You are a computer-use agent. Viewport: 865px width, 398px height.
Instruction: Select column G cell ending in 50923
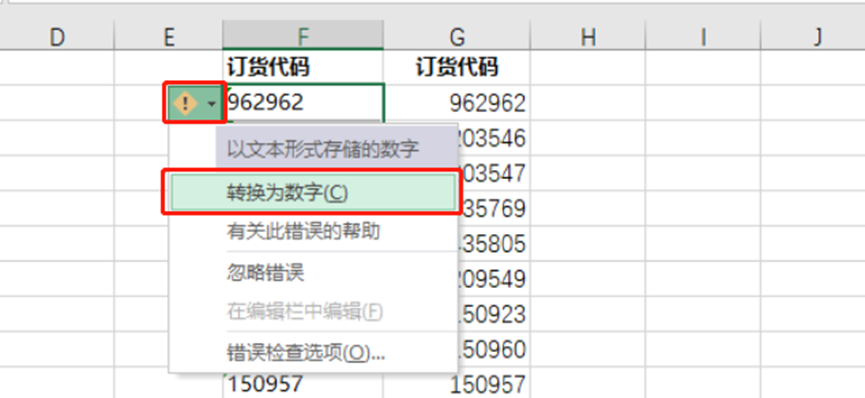[x=494, y=315]
